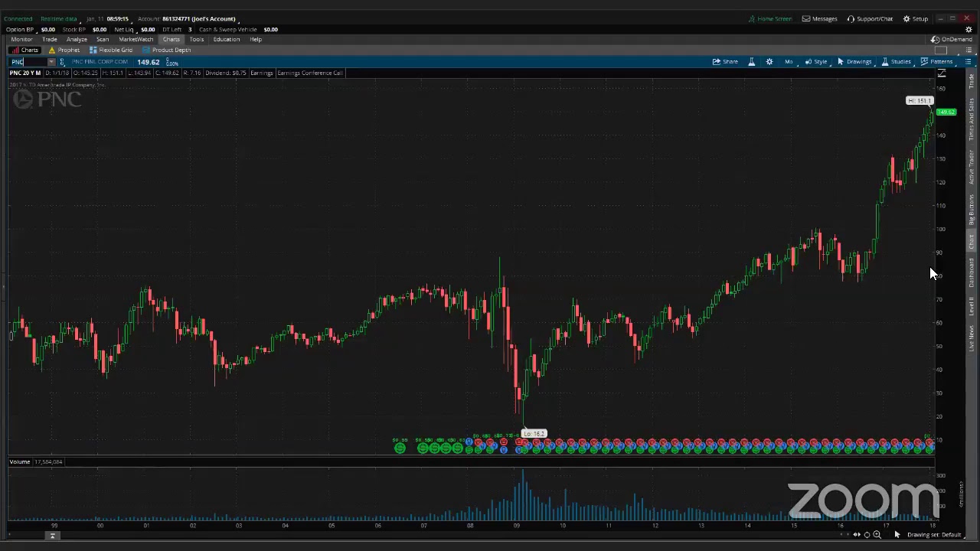Click the Lo: 16.2 price bubble
The image size is (980, 551).
534,434
